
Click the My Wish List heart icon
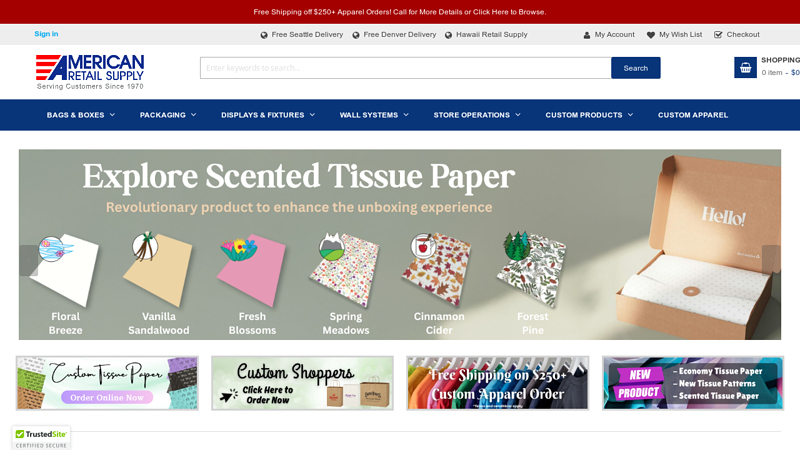[651, 35]
